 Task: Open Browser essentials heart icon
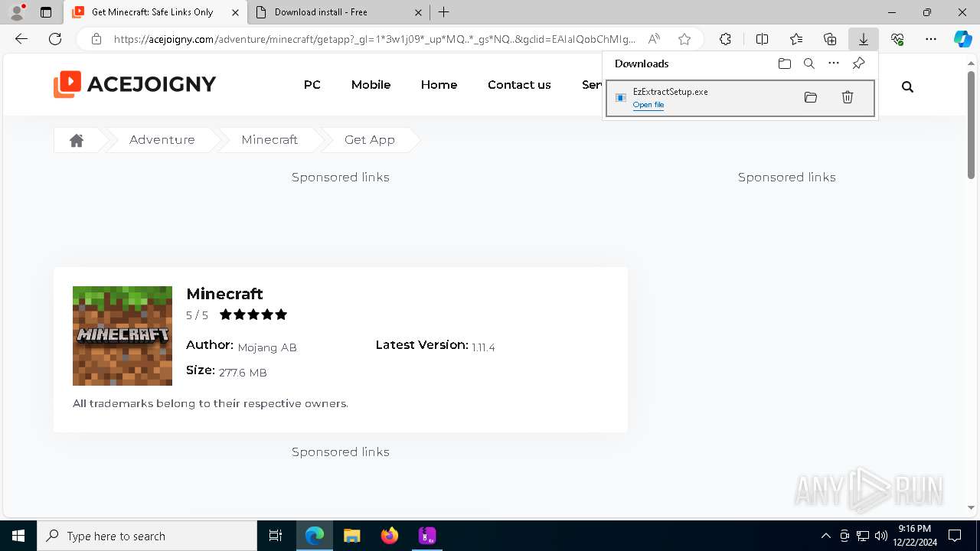coord(897,39)
